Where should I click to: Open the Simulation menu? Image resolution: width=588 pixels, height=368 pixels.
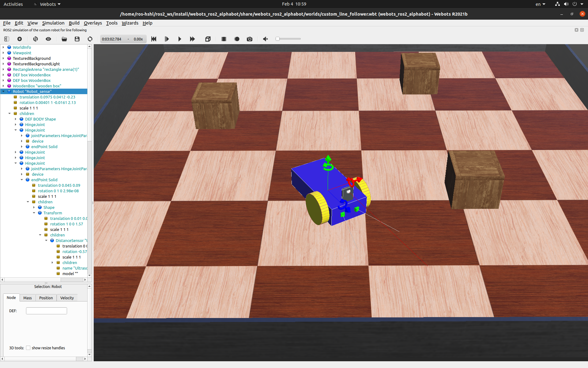[x=53, y=23]
